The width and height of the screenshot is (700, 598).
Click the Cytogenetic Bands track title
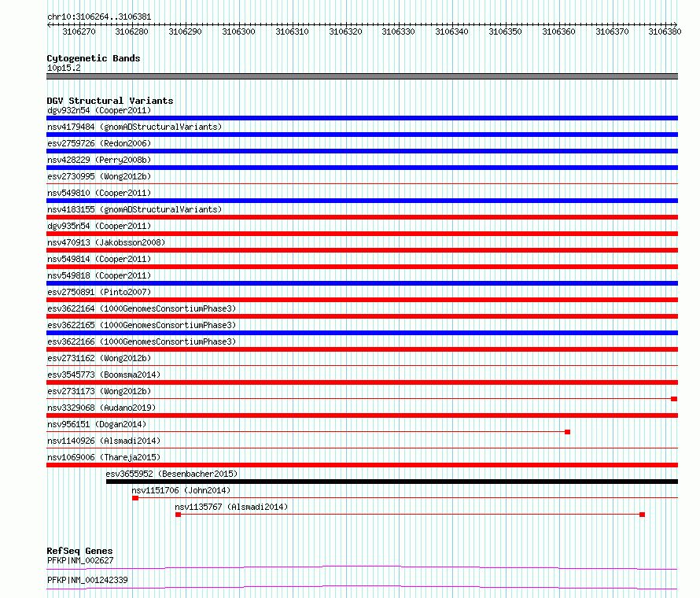click(x=94, y=58)
